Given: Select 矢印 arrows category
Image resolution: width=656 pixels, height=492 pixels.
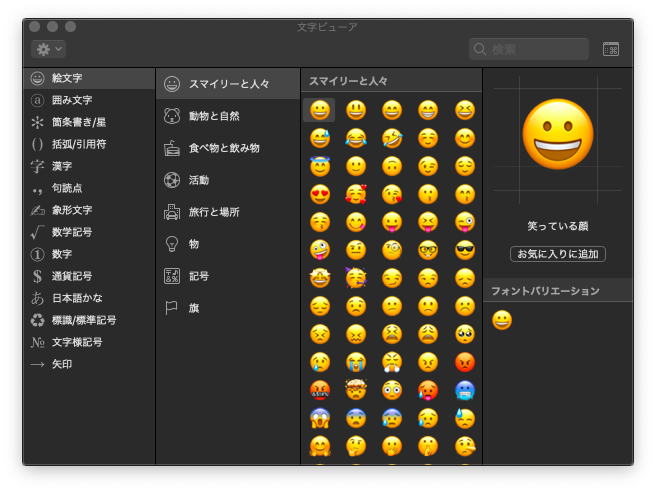Looking at the screenshot, I should [x=61, y=364].
